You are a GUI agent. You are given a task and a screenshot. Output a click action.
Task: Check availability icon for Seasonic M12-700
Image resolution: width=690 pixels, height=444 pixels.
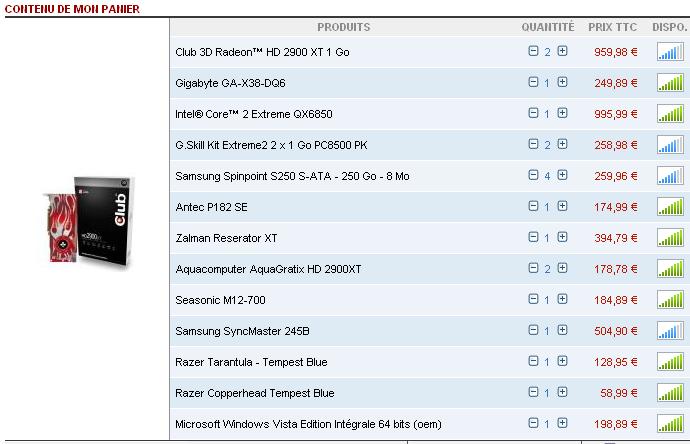[x=671, y=300]
